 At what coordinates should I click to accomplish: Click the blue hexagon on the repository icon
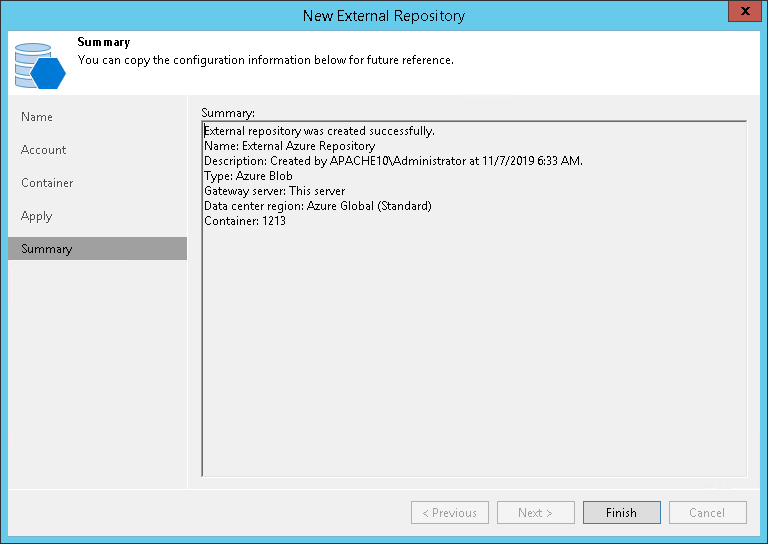point(48,73)
